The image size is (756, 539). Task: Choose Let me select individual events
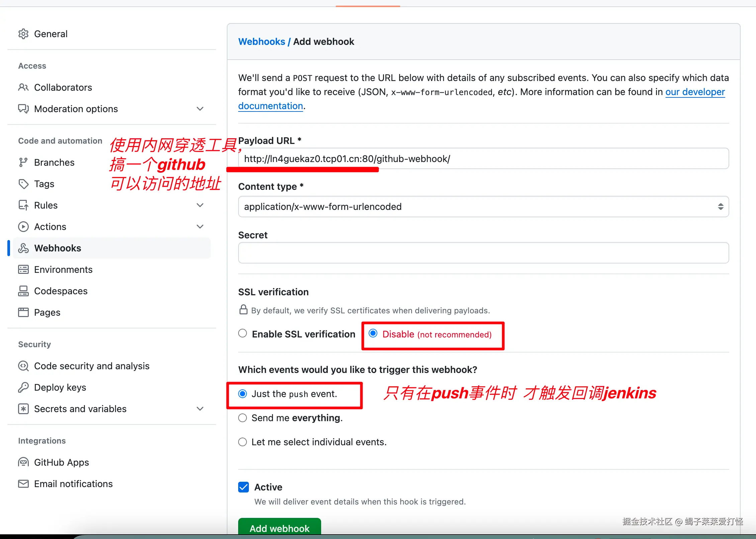243,442
